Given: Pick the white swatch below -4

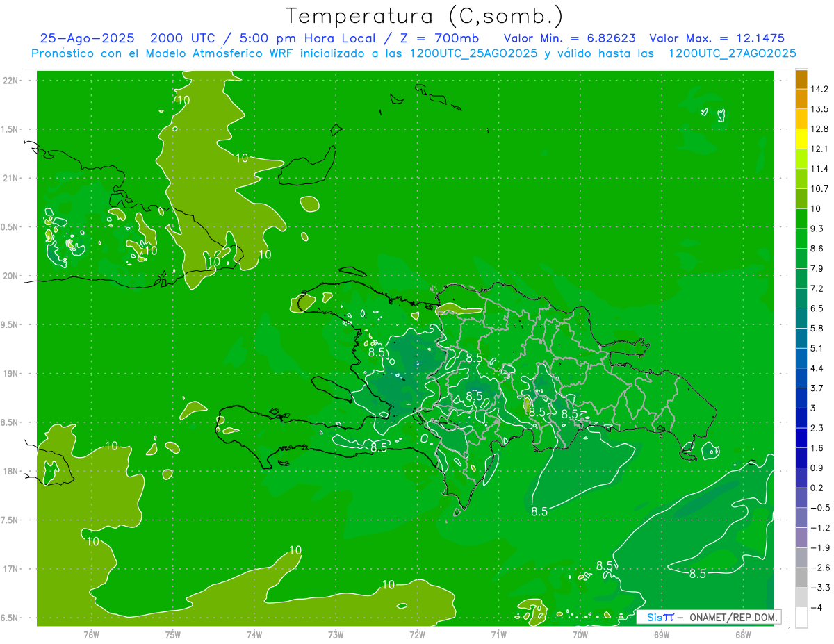Looking at the screenshot, I should point(801,618).
